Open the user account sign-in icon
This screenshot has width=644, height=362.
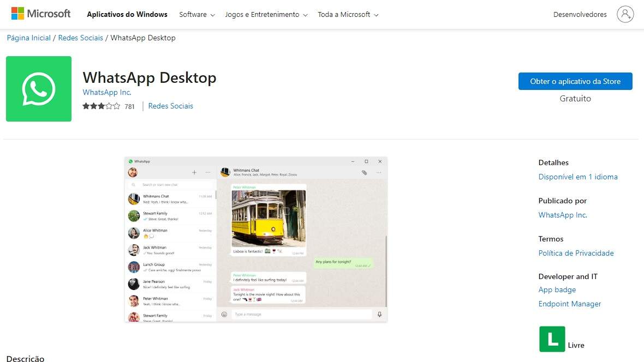[x=625, y=14]
